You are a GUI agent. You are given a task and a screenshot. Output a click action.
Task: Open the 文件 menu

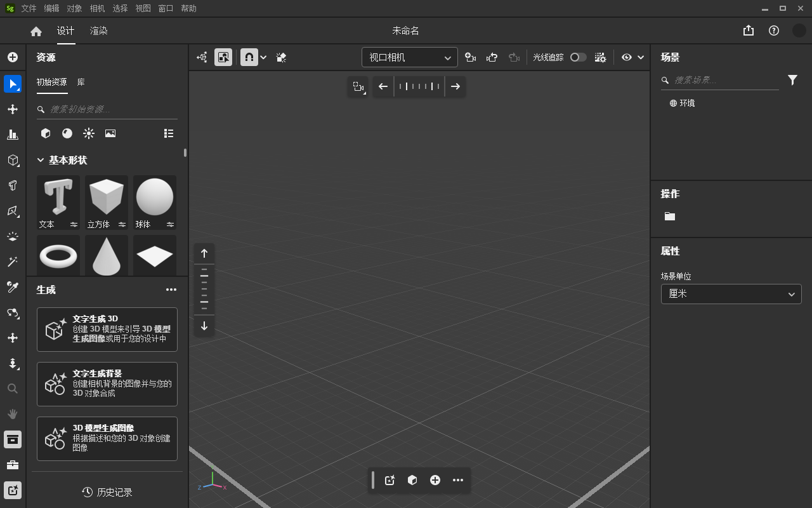tap(29, 8)
